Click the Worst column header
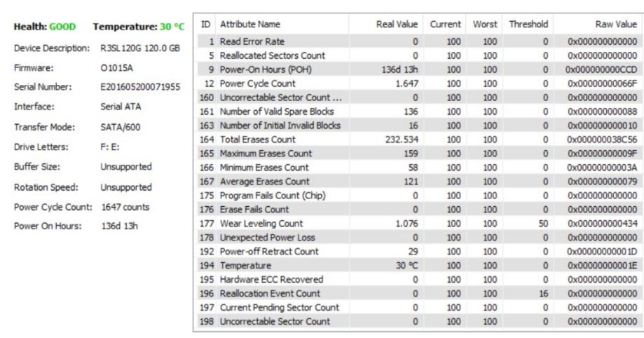 tap(484, 25)
